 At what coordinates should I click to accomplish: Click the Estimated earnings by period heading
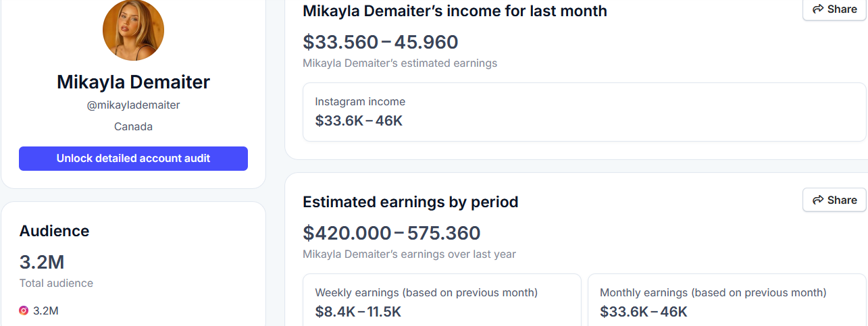point(410,202)
